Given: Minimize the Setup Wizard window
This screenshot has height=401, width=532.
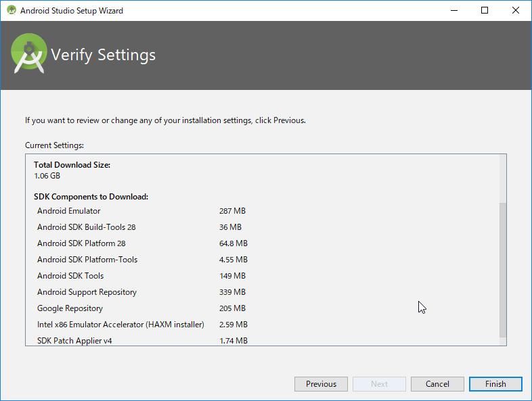Looking at the screenshot, I should (x=454, y=11).
